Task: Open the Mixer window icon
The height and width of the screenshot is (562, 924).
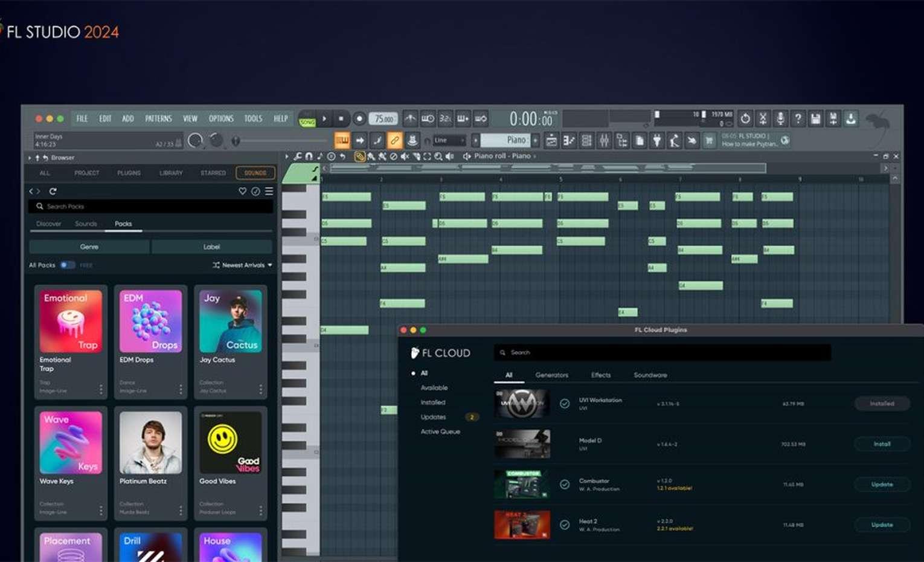Action: point(604,141)
